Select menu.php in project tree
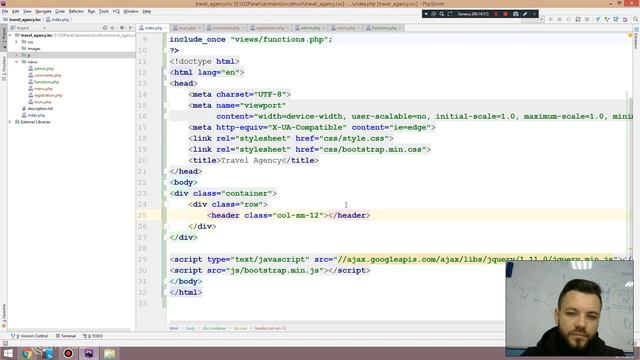 click(x=40, y=89)
